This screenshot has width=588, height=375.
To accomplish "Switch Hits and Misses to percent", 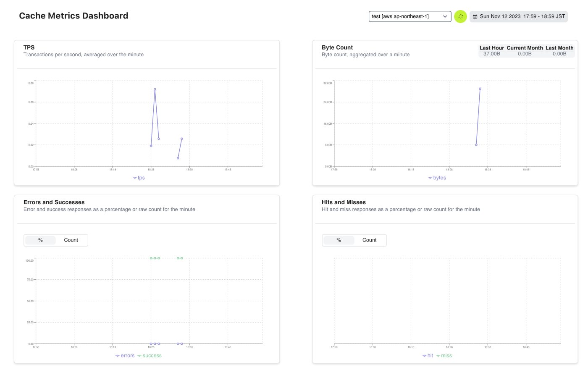I will 339,240.
